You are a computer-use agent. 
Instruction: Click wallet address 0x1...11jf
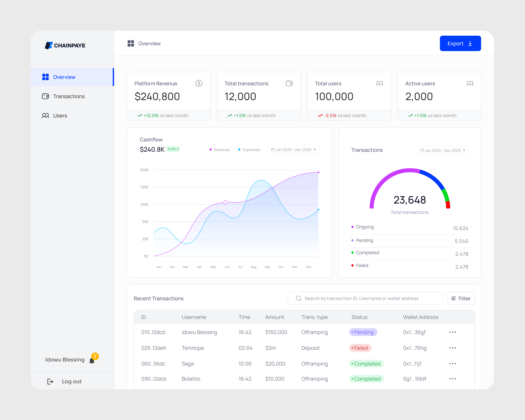(412, 364)
